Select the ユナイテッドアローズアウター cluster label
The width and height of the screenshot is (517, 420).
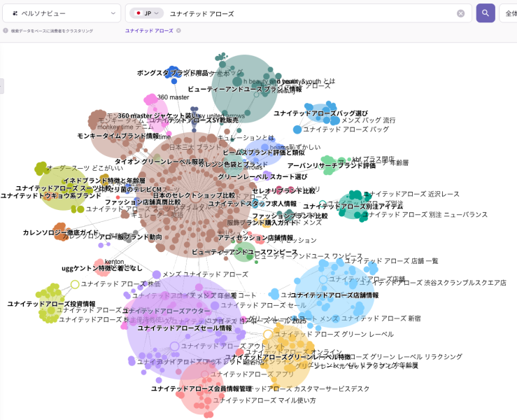pyautogui.click(x=167, y=311)
